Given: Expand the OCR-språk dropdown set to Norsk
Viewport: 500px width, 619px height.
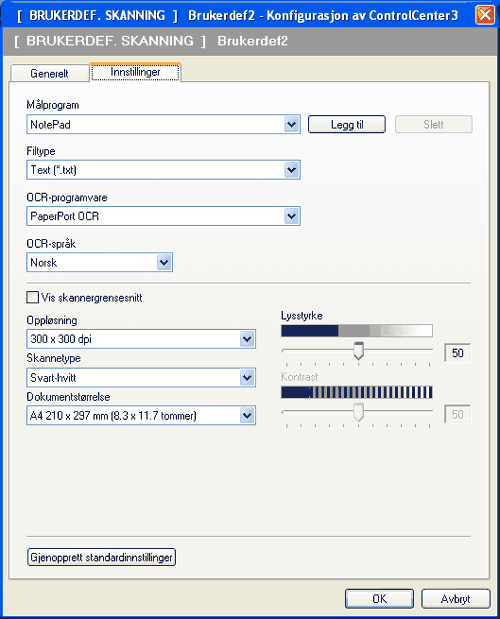Looking at the screenshot, I should (x=99, y=263).
